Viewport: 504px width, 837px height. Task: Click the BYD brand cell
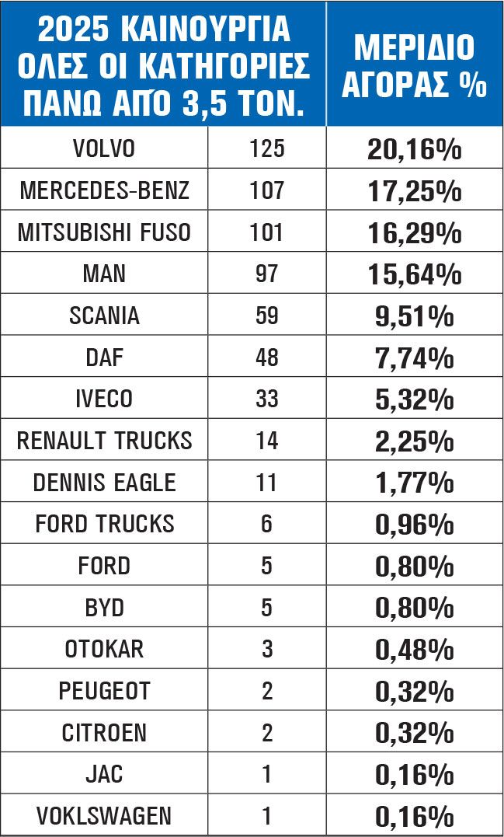(104, 608)
